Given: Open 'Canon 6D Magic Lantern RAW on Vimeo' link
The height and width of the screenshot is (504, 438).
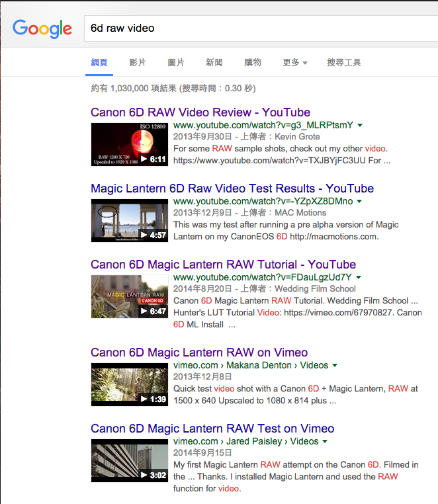Looking at the screenshot, I should pyautogui.click(x=199, y=353).
